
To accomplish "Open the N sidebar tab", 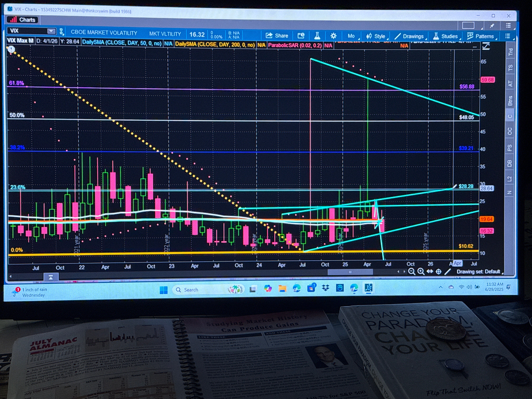I will pos(509,192).
